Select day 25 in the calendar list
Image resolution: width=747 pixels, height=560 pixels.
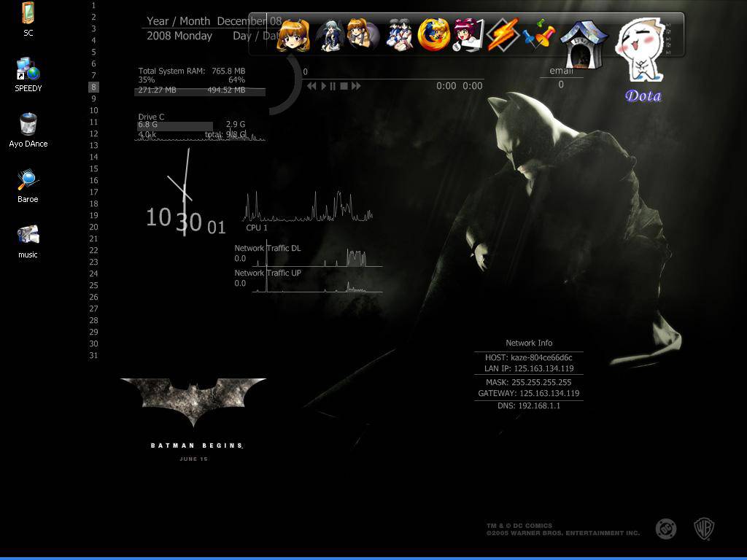pyautogui.click(x=93, y=285)
